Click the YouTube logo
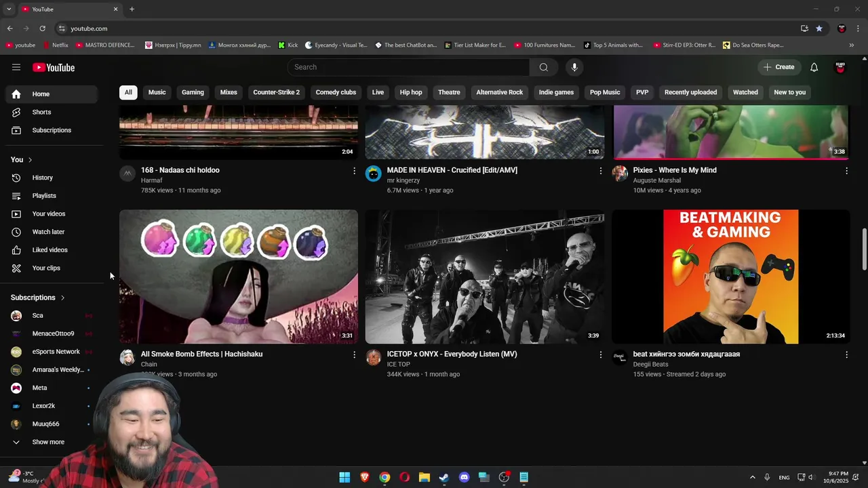Viewport: 868px width, 488px height. coord(54,67)
